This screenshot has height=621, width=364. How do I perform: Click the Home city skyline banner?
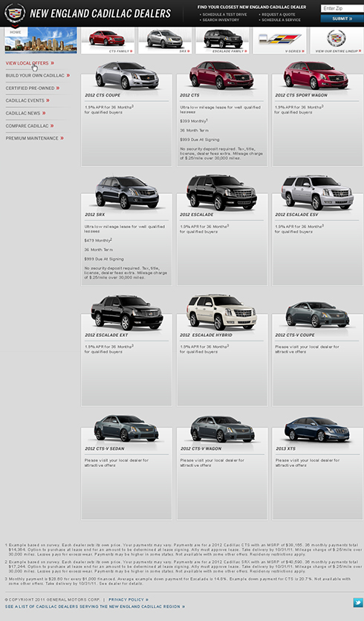41,40
